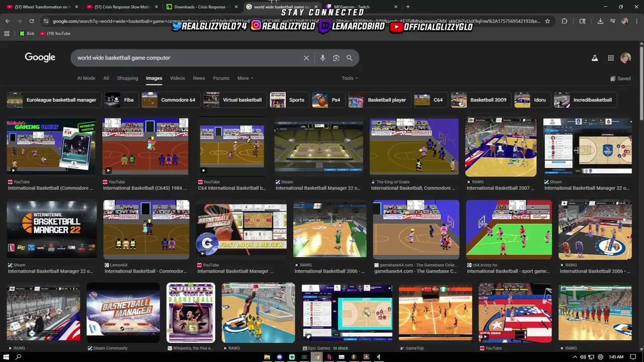Open a new browser tab
This screenshot has width=644, height=362.
click(x=408, y=7)
